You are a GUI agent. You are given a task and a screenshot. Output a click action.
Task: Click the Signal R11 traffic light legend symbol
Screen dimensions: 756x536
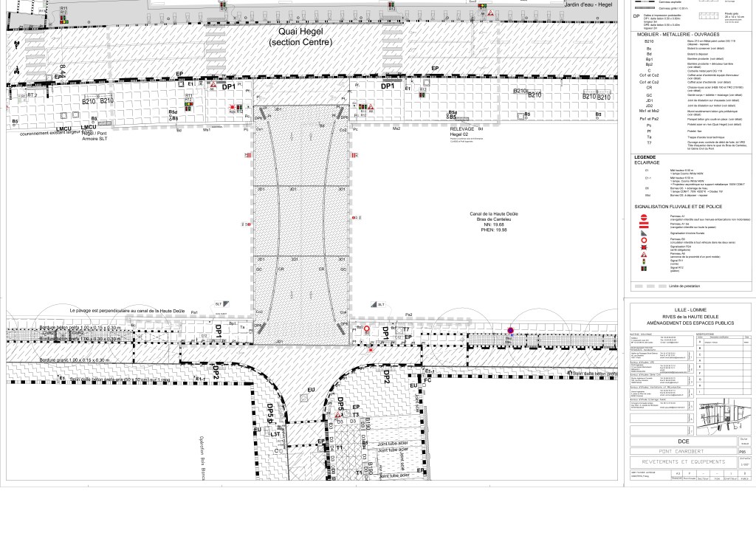[x=644, y=261]
